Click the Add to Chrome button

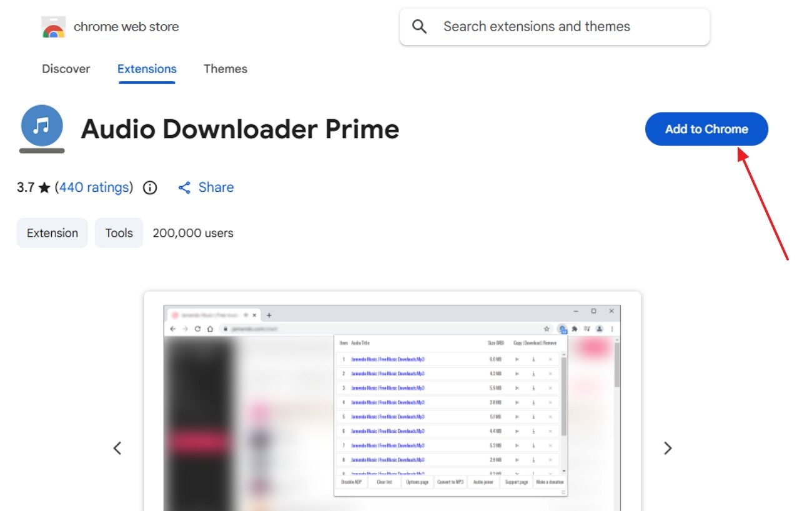pos(706,129)
